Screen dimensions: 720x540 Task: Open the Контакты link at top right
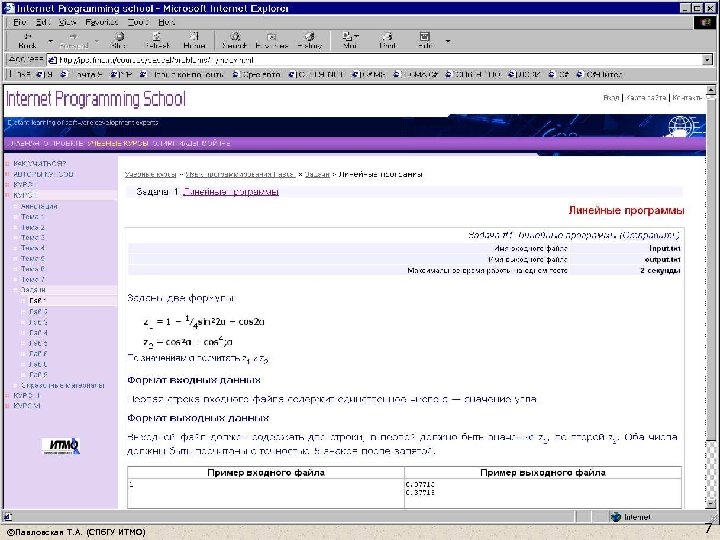pyautogui.click(x=687, y=98)
